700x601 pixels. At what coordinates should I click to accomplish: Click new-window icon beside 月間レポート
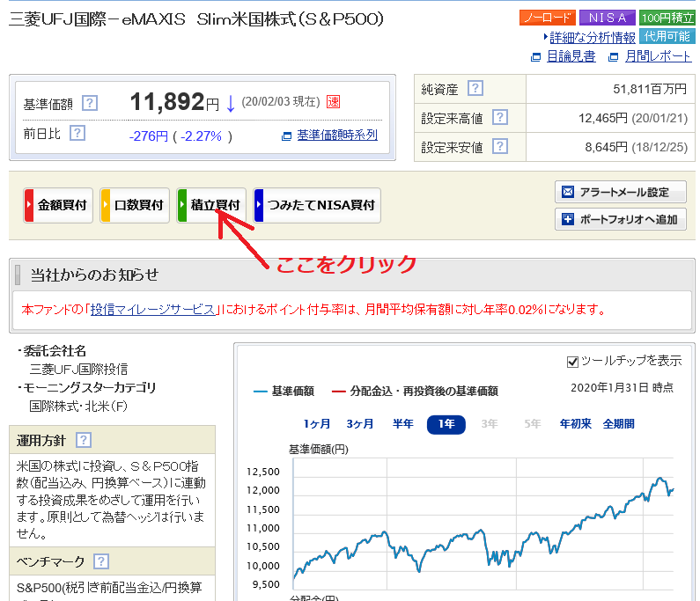coord(614,57)
